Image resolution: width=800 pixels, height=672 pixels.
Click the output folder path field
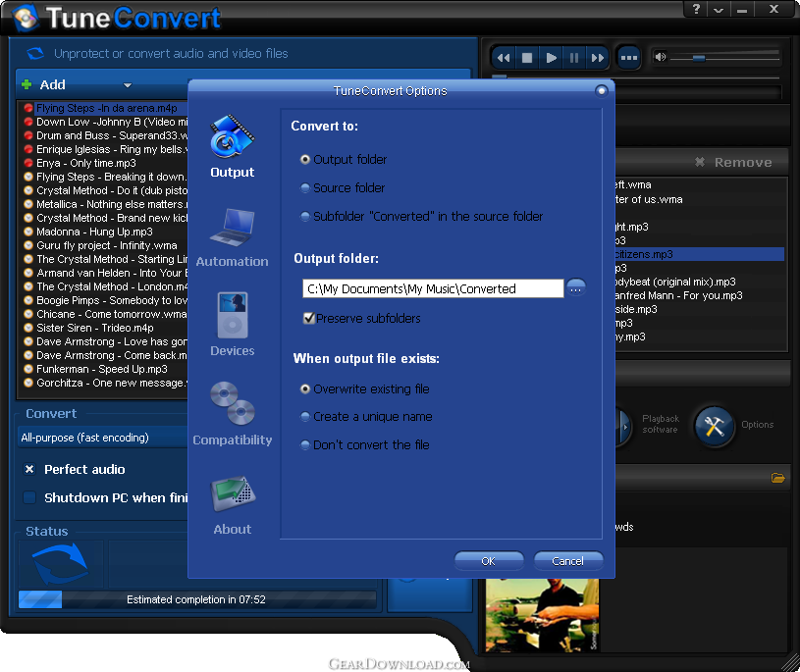pos(433,288)
